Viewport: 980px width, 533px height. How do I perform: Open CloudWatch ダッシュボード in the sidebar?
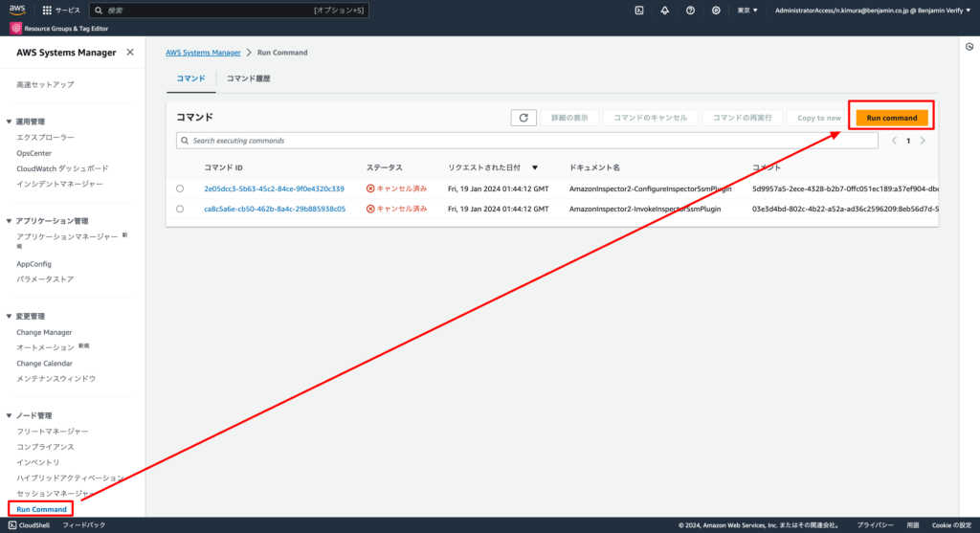coord(62,168)
